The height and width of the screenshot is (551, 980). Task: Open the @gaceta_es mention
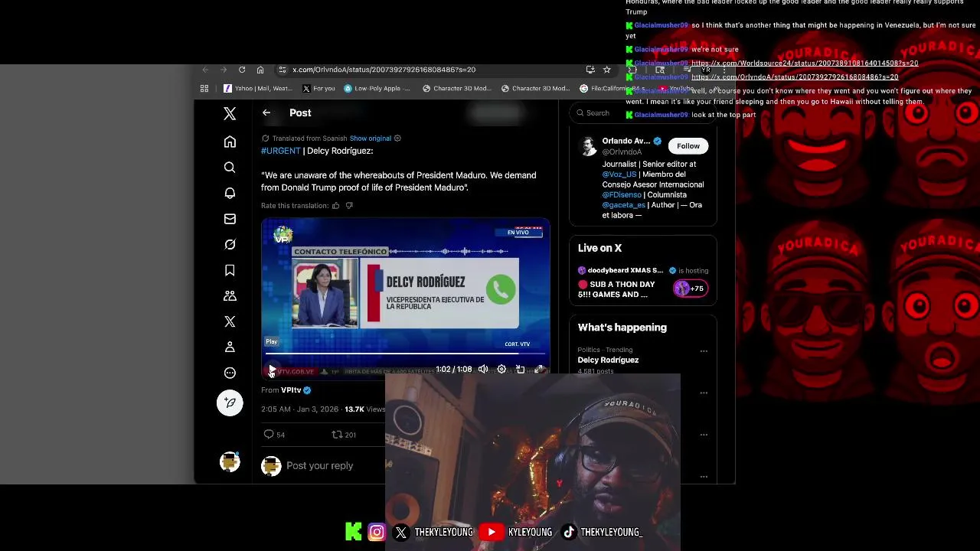pyautogui.click(x=623, y=205)
